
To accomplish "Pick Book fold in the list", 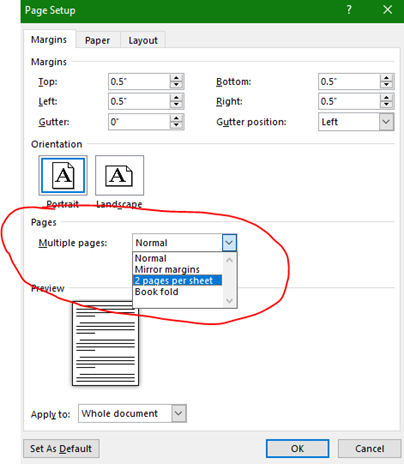I will coord(156,292).
